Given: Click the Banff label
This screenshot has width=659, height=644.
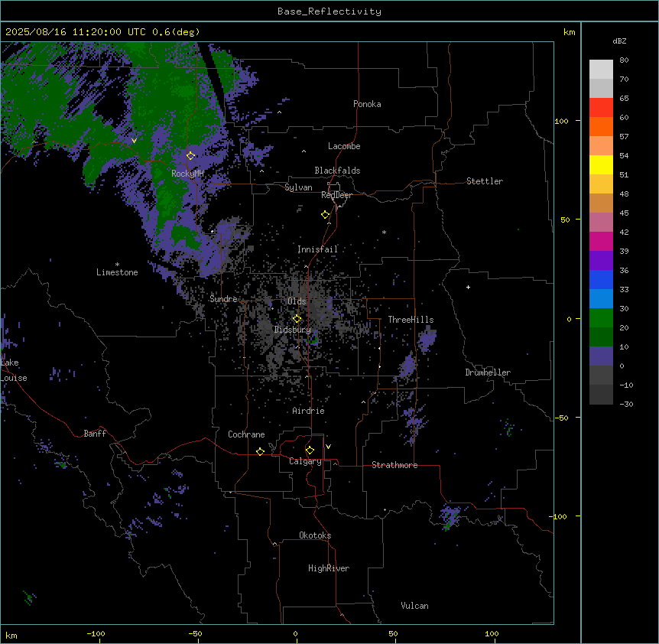Looking at the screenshot, I should 95,434.
